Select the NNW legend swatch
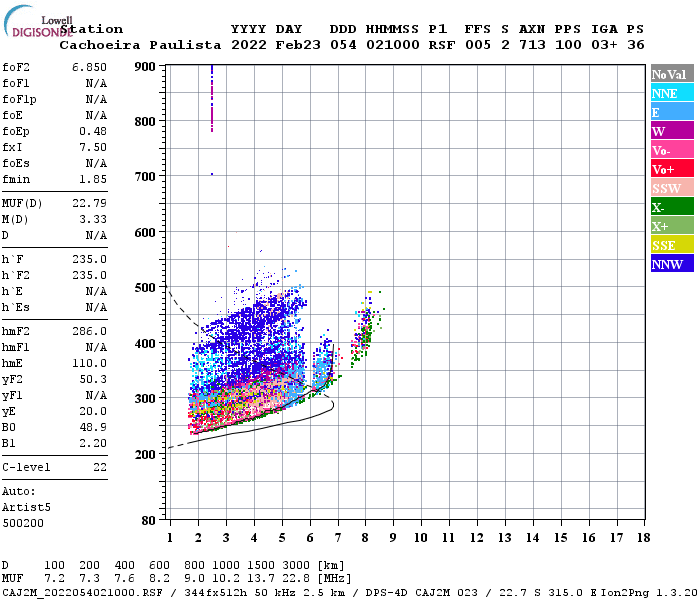Image resolution: width=700 pixels, height=600 pixels. point(672,263)
